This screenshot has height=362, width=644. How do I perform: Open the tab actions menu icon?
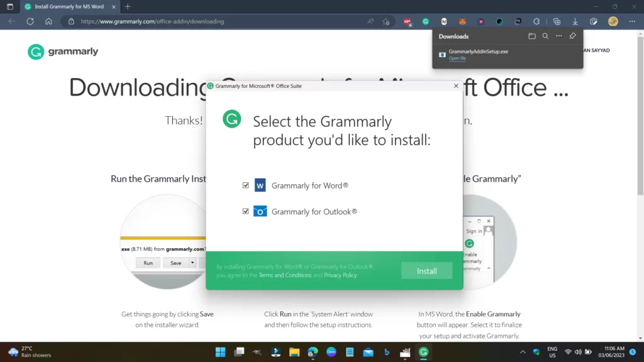(10, 6)
